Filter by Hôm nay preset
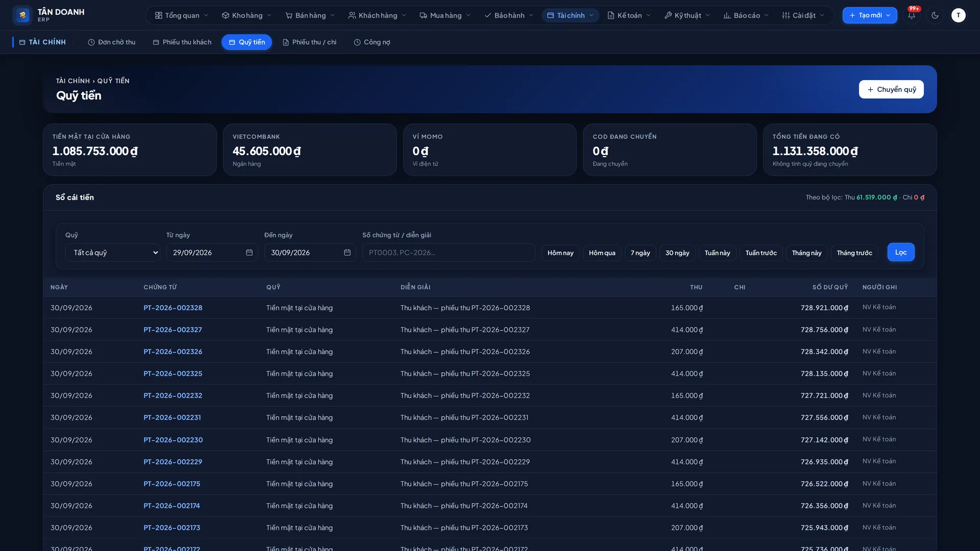The image size is (980, 551). tap(560, 253)
